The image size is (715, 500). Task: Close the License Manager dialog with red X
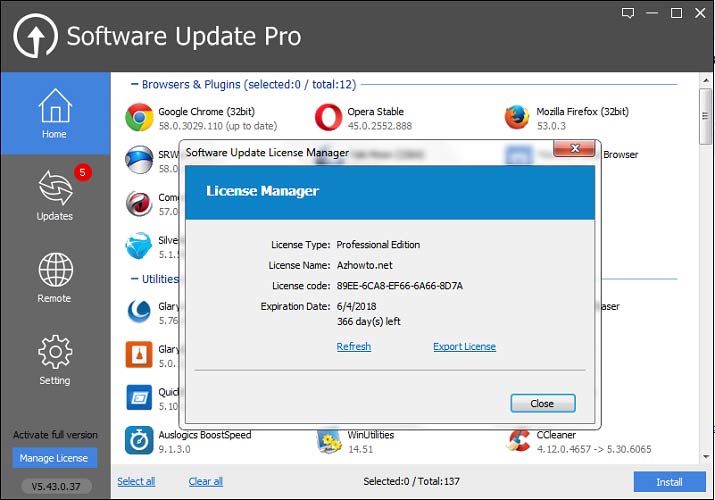point(575,148)
